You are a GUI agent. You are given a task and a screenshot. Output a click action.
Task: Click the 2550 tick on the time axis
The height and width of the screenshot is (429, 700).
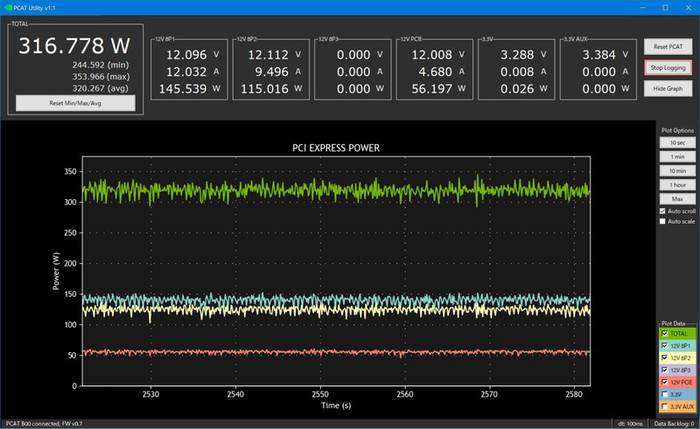click(320, 394)
